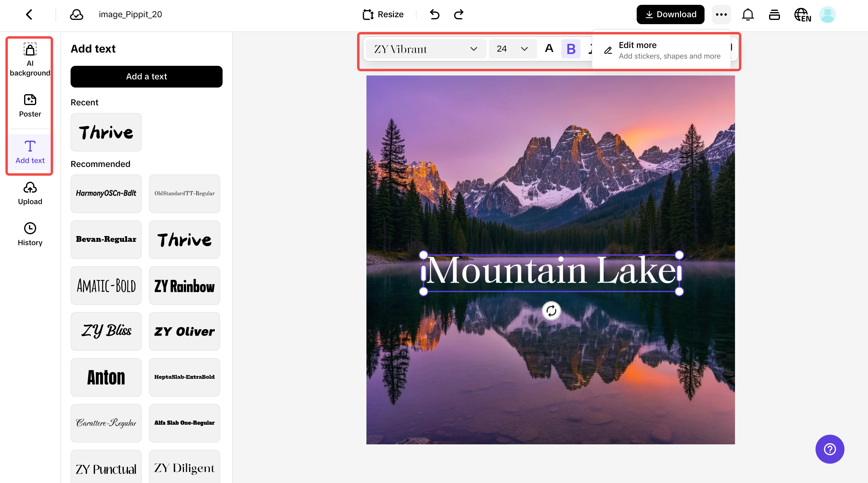
Task: Click the help button in bottom corner
Action: 830,449
